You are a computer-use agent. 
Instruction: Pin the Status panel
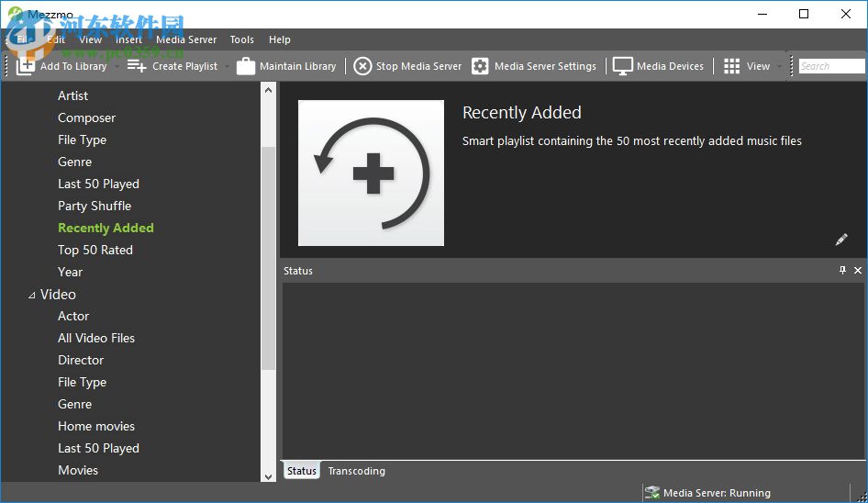point(842,271)
